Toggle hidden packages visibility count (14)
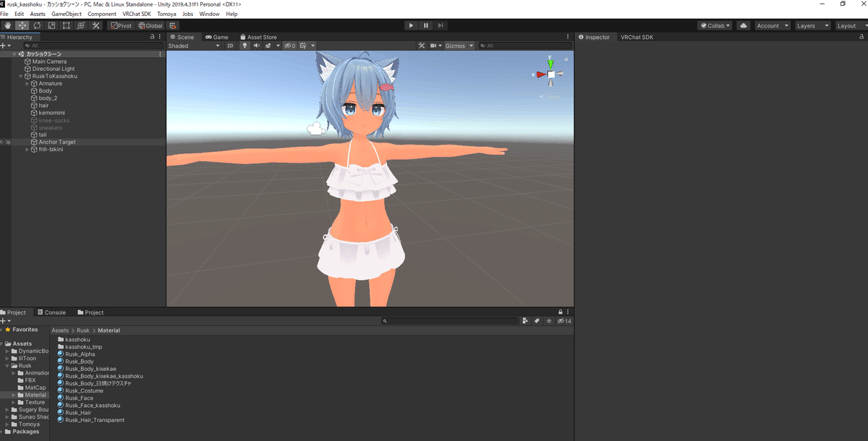This screenshot has height=441, width=868. click(x=564, y=321)
